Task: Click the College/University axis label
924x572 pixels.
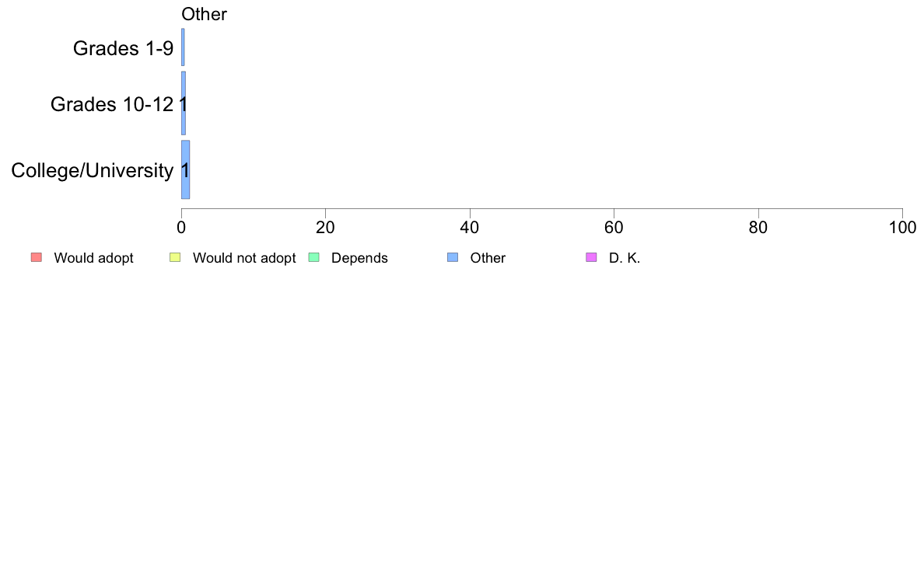Action: pyautogui.click(x=93, y=170)
